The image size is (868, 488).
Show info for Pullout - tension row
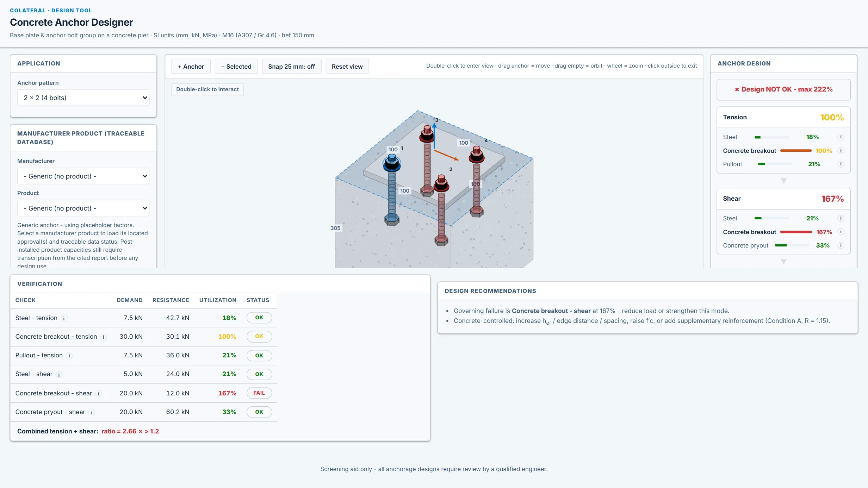69,356
